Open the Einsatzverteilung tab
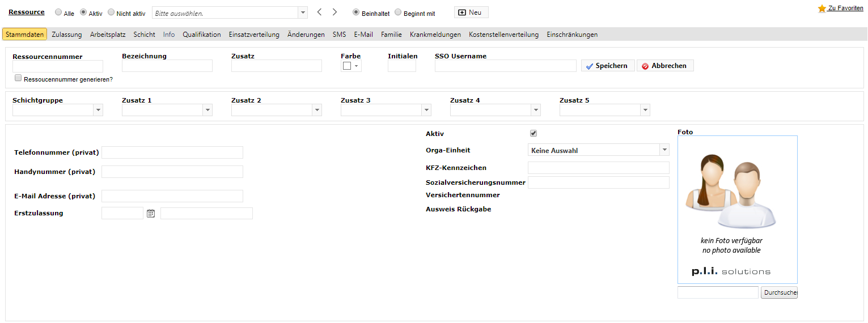Screen dimensions: 868x323 point(254,35)
